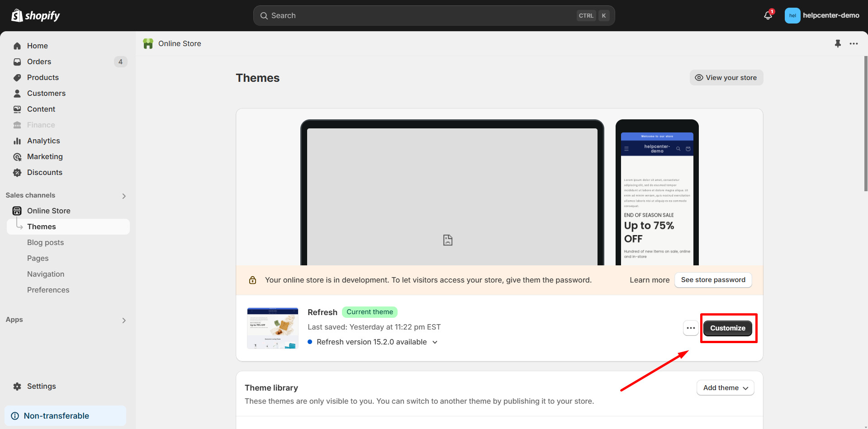
Task: Open the Marketing section
Action: (44, 156)
